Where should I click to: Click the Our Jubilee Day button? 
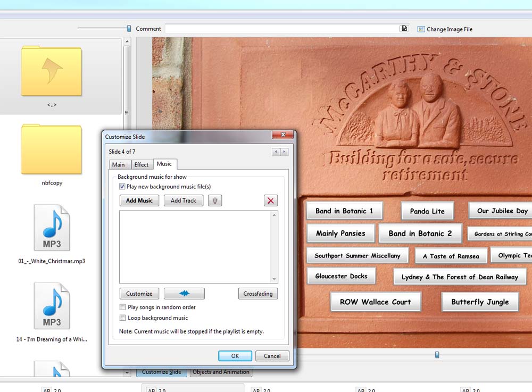[500, 211]
